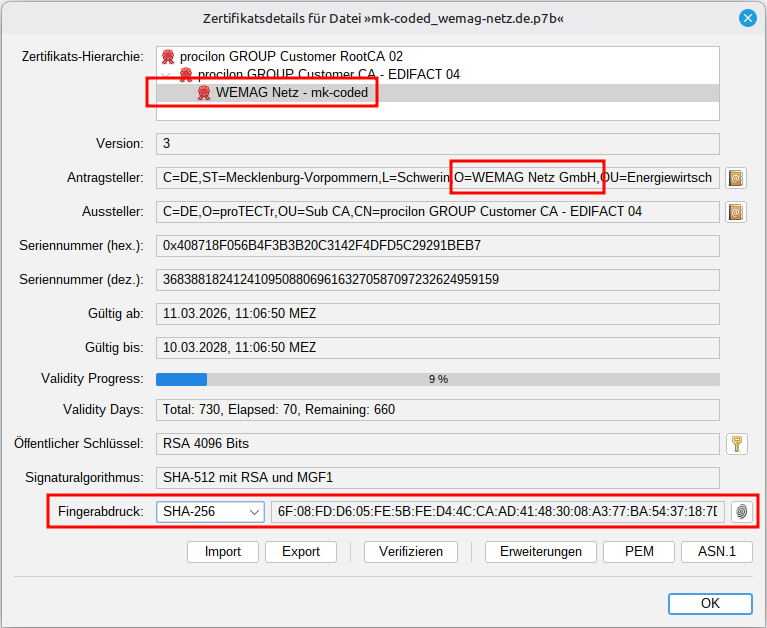Image resolution: width=767 pixels, height=628 pixels.
Task: Open Erweiterungen extensions view
Action: point(541,552)
